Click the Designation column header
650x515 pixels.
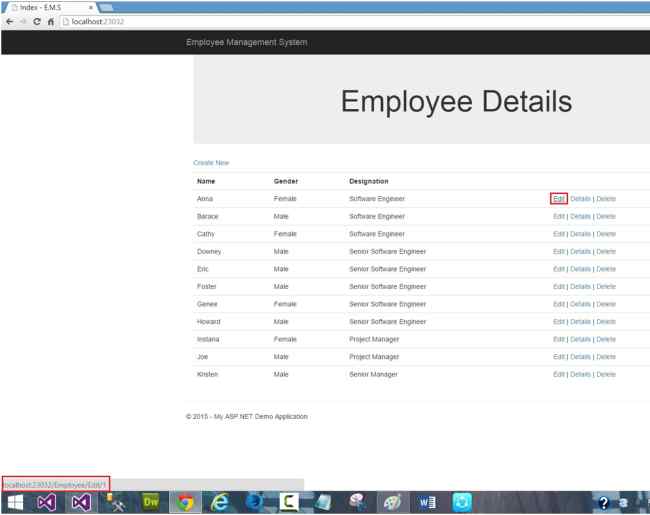(369, 181)
